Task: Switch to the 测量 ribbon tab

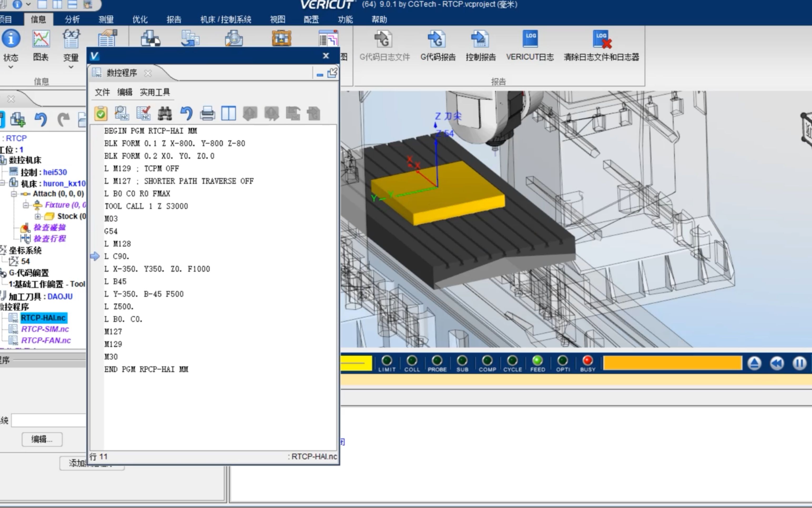Action: tap(106, 19)
